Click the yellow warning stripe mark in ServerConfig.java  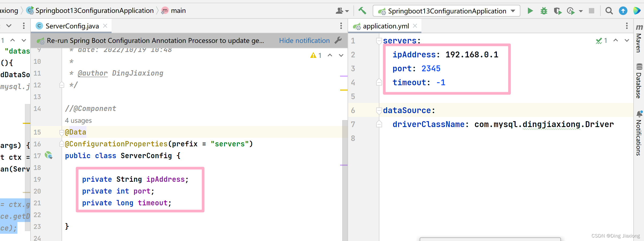point(344,90)
